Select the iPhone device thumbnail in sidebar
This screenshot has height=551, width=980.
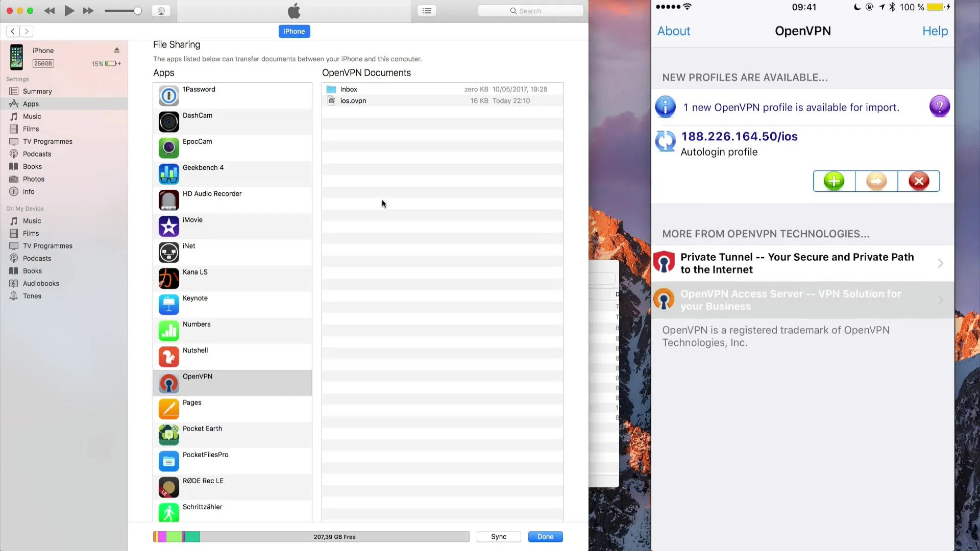tap(16, 57)
